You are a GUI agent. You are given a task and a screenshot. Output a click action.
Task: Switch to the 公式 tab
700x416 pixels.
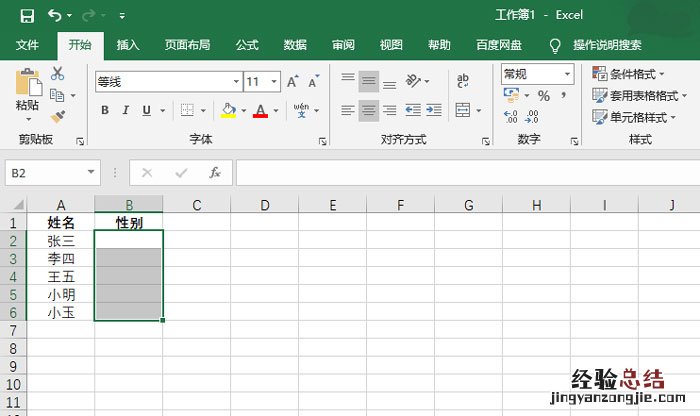[247, 45]
